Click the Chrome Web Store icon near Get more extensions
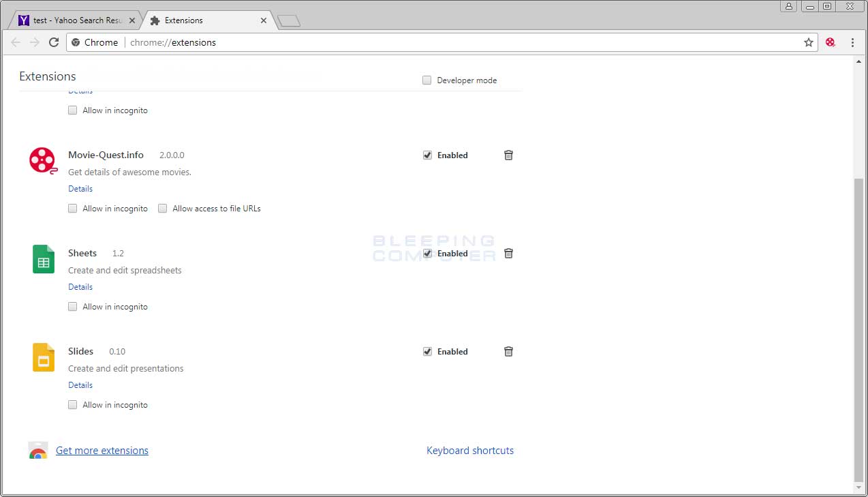The width and height of the screenshot is (868, 497). pos(37,450)
